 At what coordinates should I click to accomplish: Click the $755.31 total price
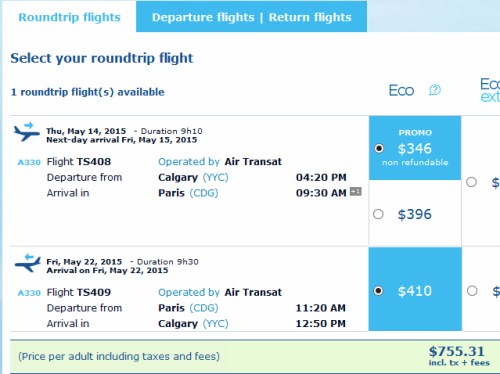click(x=457, y=351)
